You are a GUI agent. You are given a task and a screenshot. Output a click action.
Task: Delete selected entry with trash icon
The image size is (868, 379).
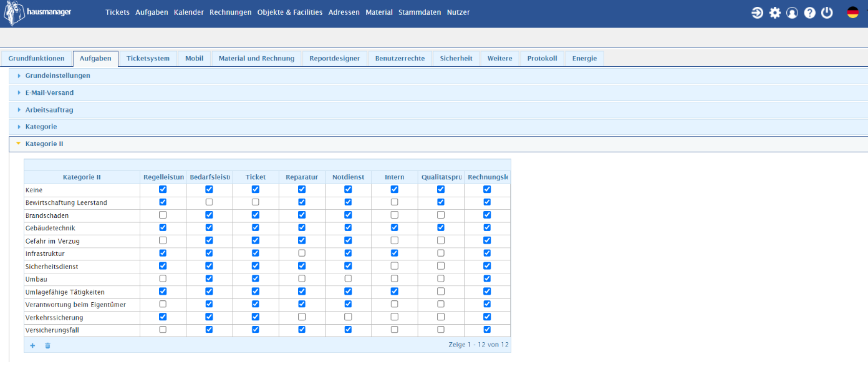[x=47, y=345]
